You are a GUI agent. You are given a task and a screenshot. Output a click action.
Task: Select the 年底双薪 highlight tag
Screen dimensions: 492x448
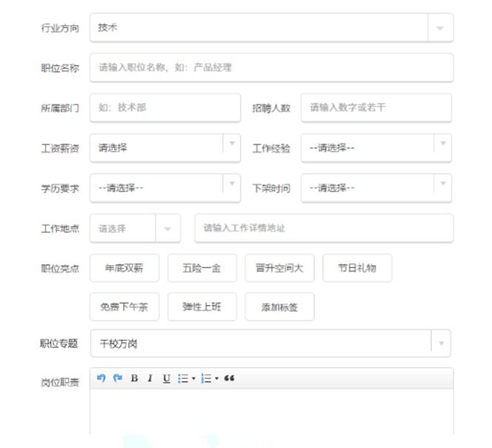124,268
